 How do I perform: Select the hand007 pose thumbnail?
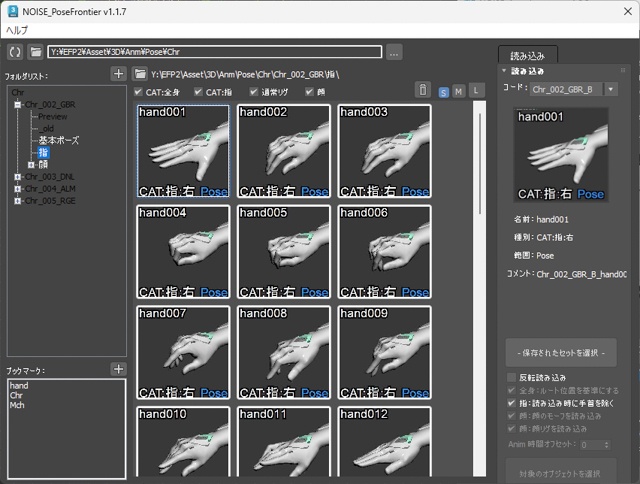(x=183, y=353)
